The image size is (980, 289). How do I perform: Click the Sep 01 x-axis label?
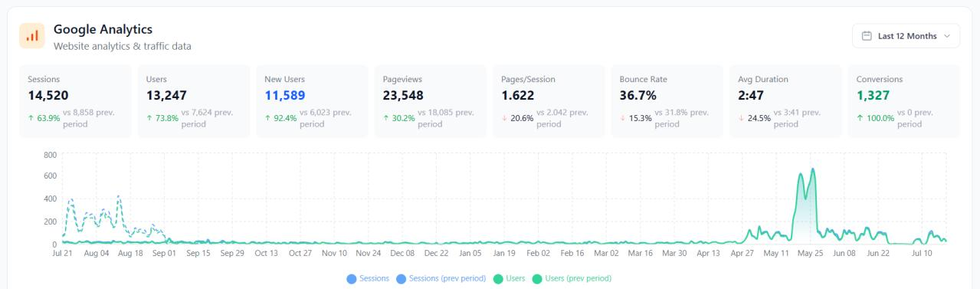pos(163,253)
